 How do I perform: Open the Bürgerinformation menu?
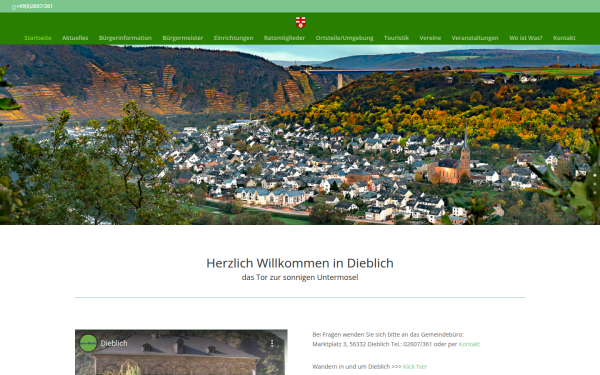pos(125,38)
